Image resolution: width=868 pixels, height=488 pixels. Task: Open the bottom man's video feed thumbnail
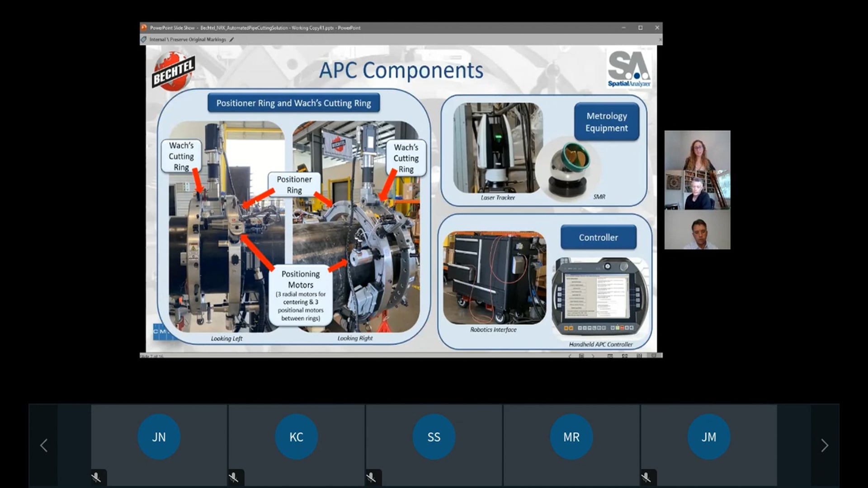697,230
